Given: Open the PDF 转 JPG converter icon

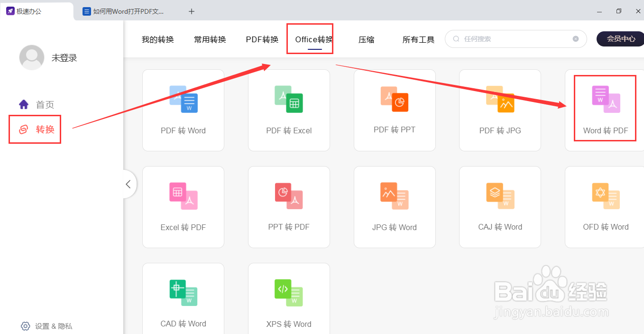Looking at the screenshot, I should coord(500,99).
